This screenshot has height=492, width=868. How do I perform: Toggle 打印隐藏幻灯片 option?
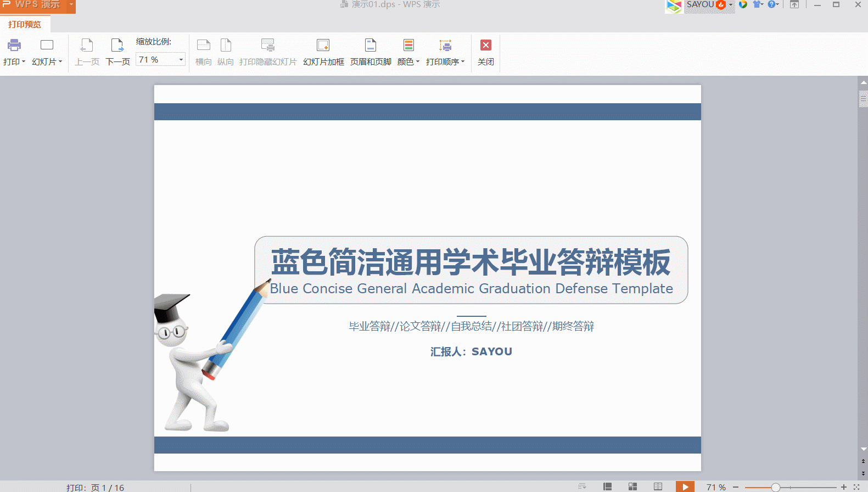268,53
